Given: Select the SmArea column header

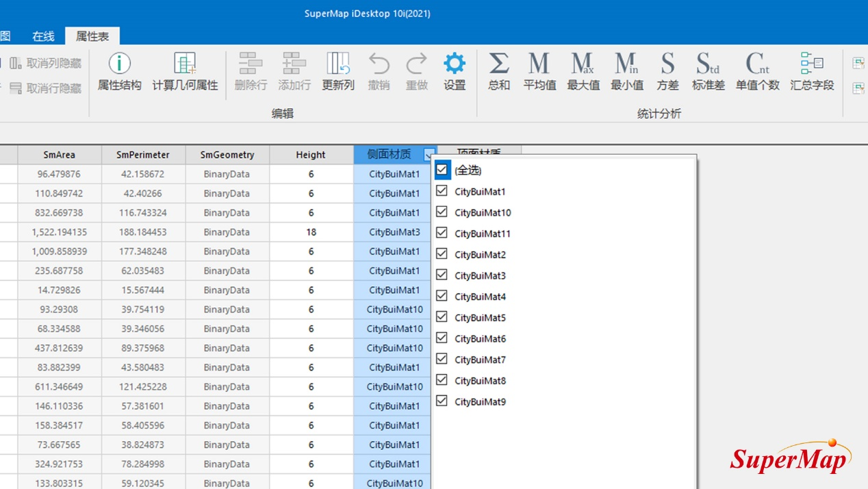Looking at the screenshot, I should (59, 155).
